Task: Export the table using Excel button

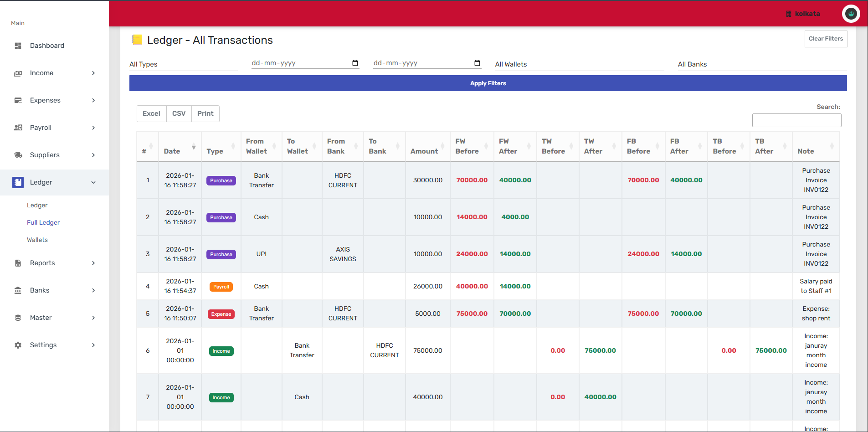Action: tap(151, 113)
